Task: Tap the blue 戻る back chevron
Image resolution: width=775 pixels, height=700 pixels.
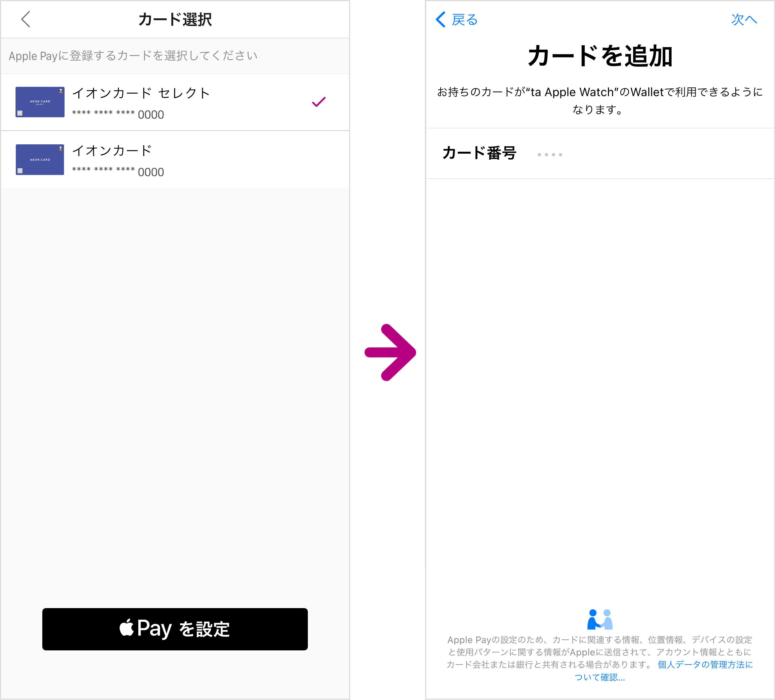Action: (441, 19)
